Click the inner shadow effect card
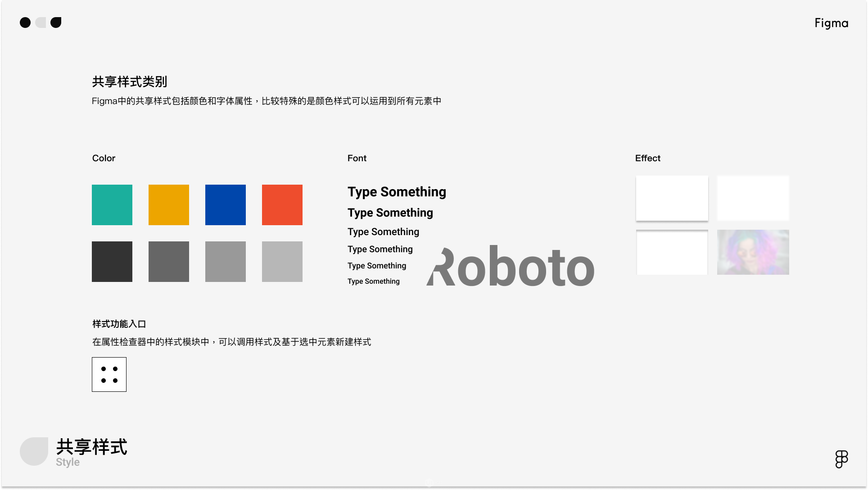Viewport: 868px width, 490px height. [672, 252]
